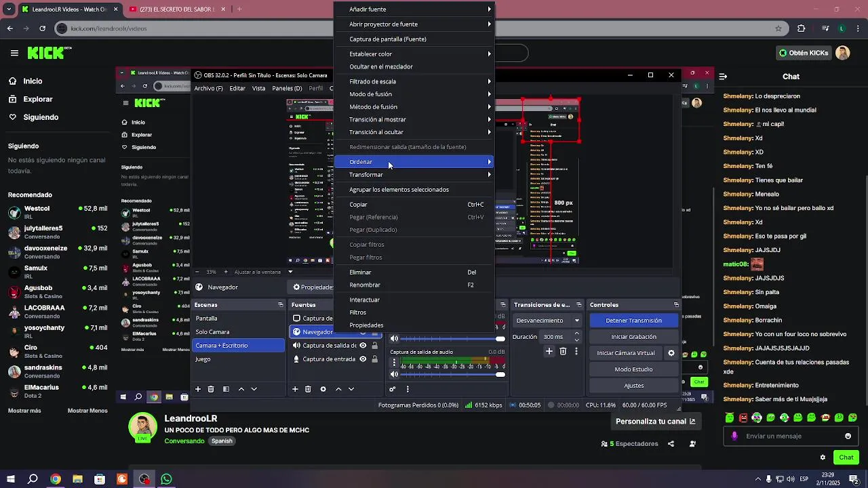Viewport: 868px width, 488px height.
Task: Move source up arrow in Fuentes toolbar
Action: pyautogui.click(x=338, y=389)
